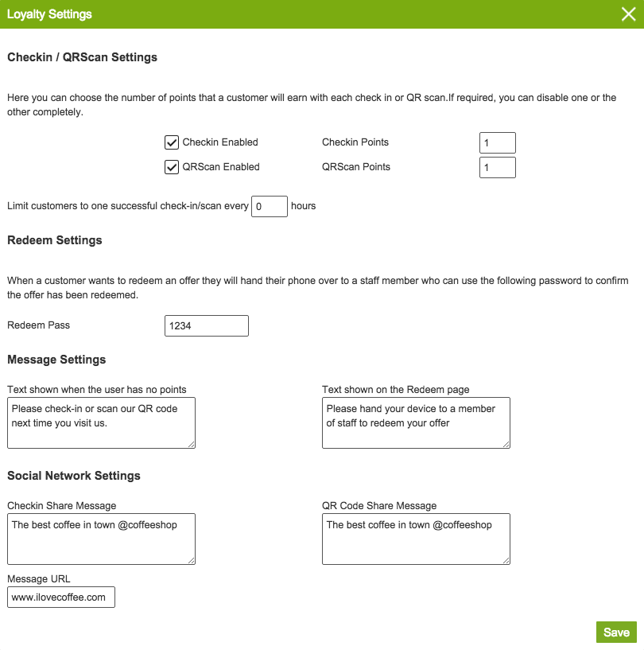Toggle the QRScan Enabled checkbox
This screenshot has width=644, height=650.
(x=171, y=167)
